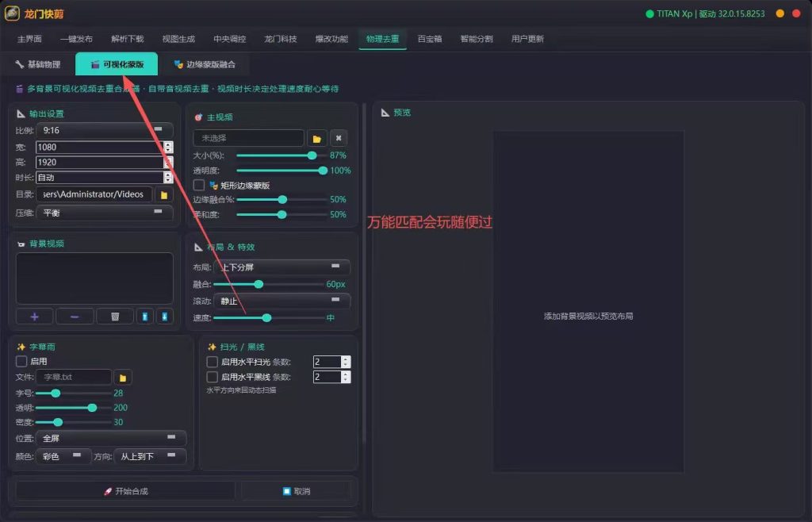The image size is (812, 522).
Task: Move background video up with arrow icon
Action: tap(145, 317)
